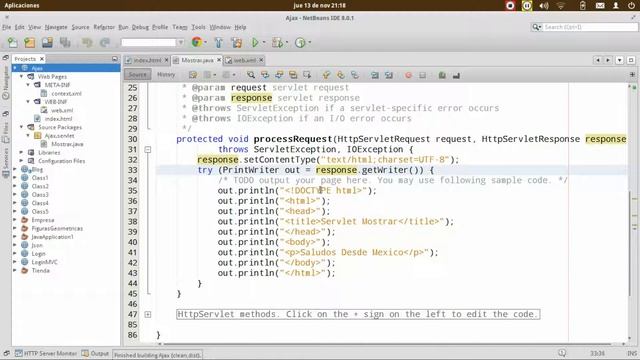The width and height of the screenshot is (640, 360).
Task: Open Run Project dropdown arrow
Action: 264,42
